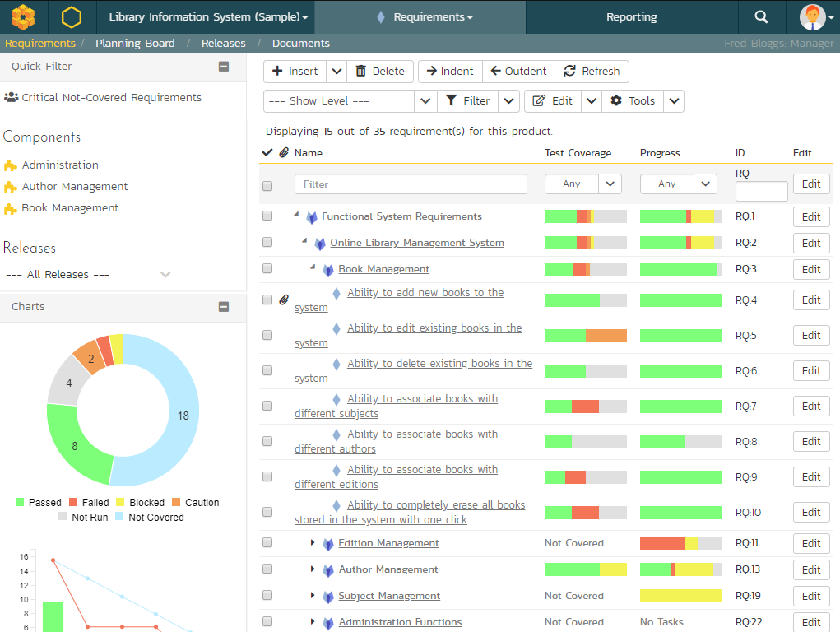Open the Library Information System product menu
The height and width of the screenshot is (632, 840).
(208, 16)
